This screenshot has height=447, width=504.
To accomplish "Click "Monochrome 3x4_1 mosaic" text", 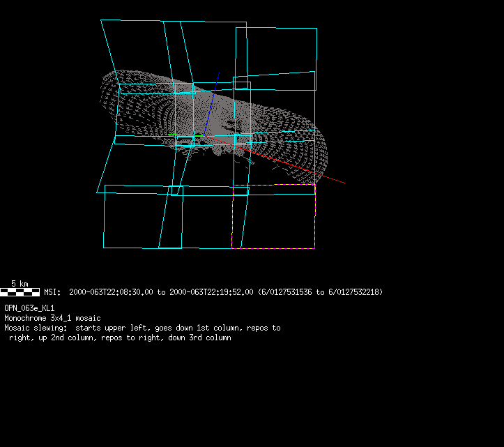I will [52, 318].
